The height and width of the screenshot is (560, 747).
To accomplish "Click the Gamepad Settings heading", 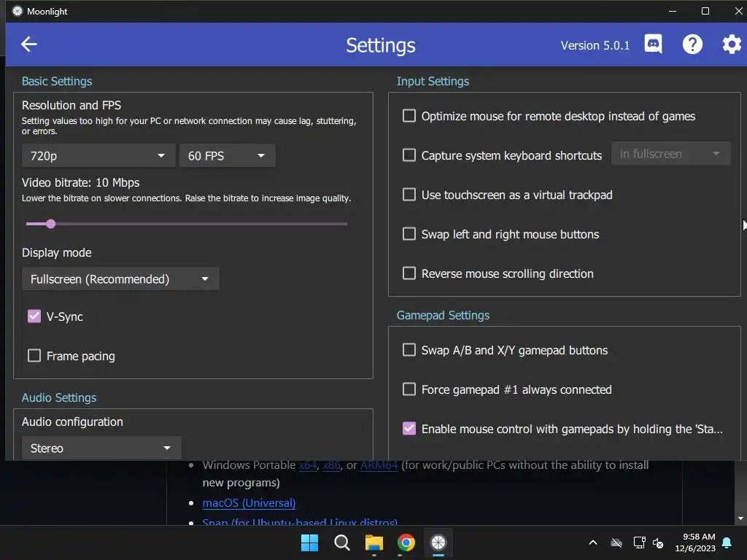I will [443, 315].
